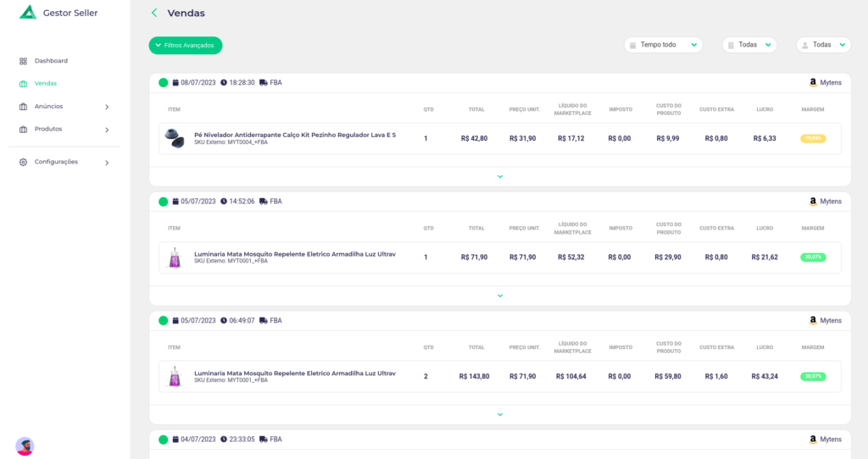The image size is (868, 459).
Task: Click the Anúncios sidebar icon
Action: click(x=24, y=107)
